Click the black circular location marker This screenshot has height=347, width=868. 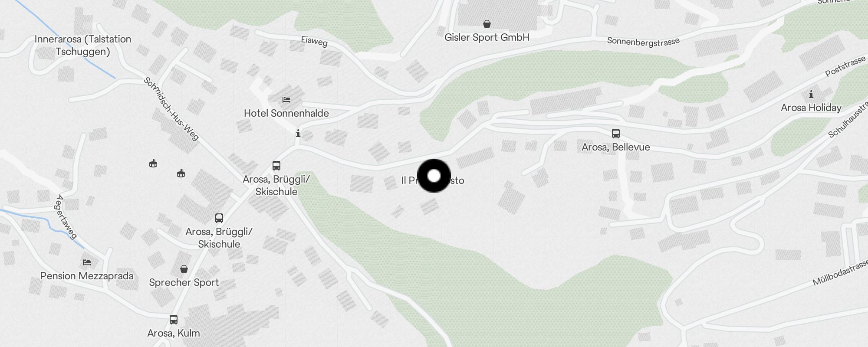click(434, 176)
